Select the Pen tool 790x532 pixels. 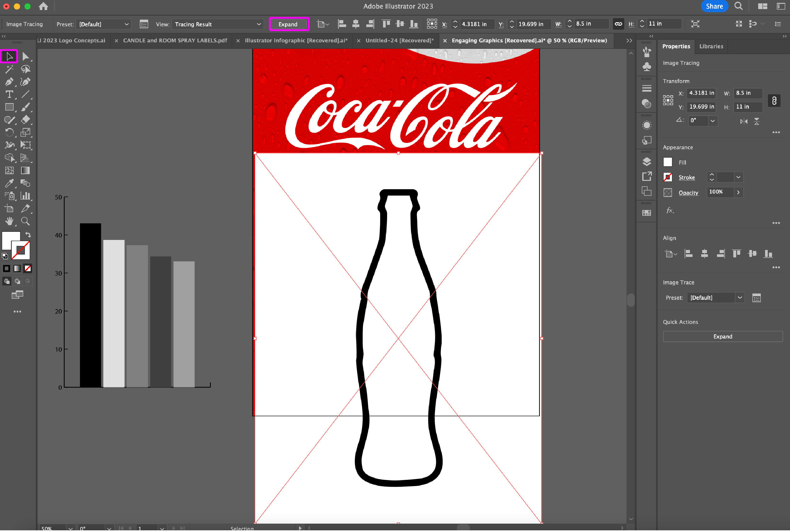tap(9, 82)
